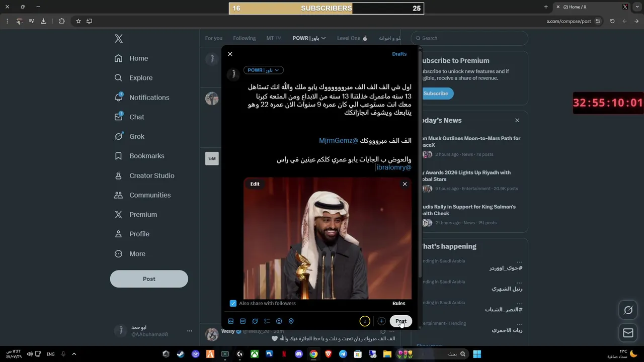Open account switcher dots next to ابو حمد

point(190,331)
